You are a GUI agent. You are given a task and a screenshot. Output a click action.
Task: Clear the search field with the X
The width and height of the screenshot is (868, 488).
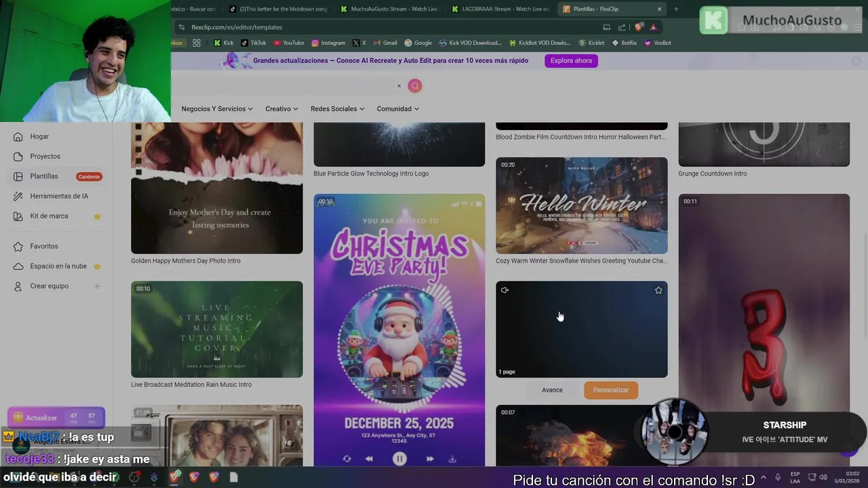click(399, 85)
